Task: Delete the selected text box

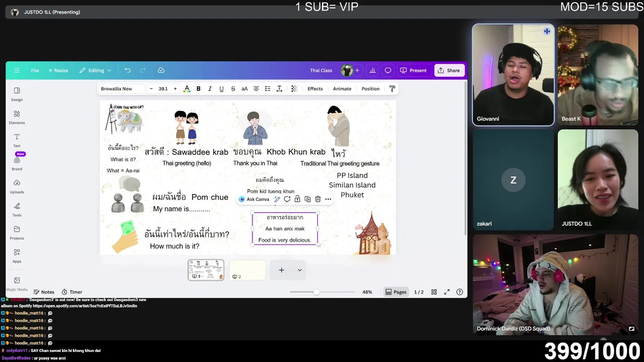Action: pyautogui.click(x=317, y=199)
